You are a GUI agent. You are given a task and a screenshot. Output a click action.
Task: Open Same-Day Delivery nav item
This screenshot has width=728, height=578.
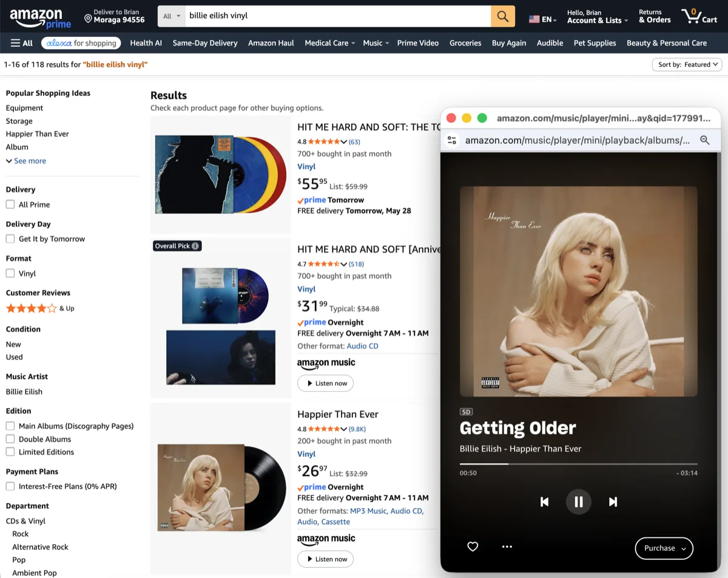(x=205, y=43)
